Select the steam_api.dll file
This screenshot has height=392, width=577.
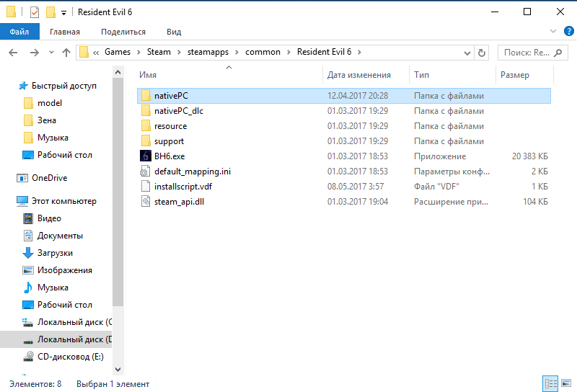coord(344,202)
